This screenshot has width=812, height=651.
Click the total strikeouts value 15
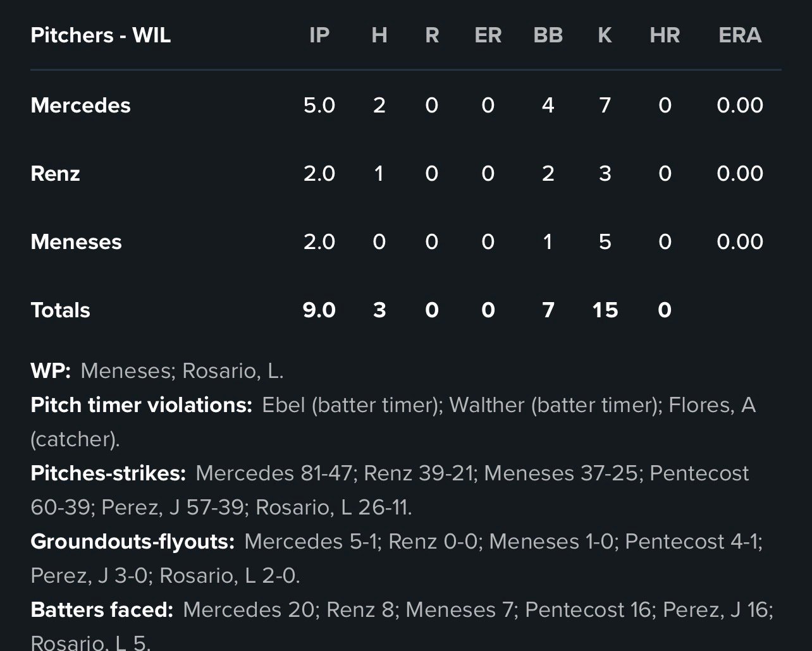[605, 310]
